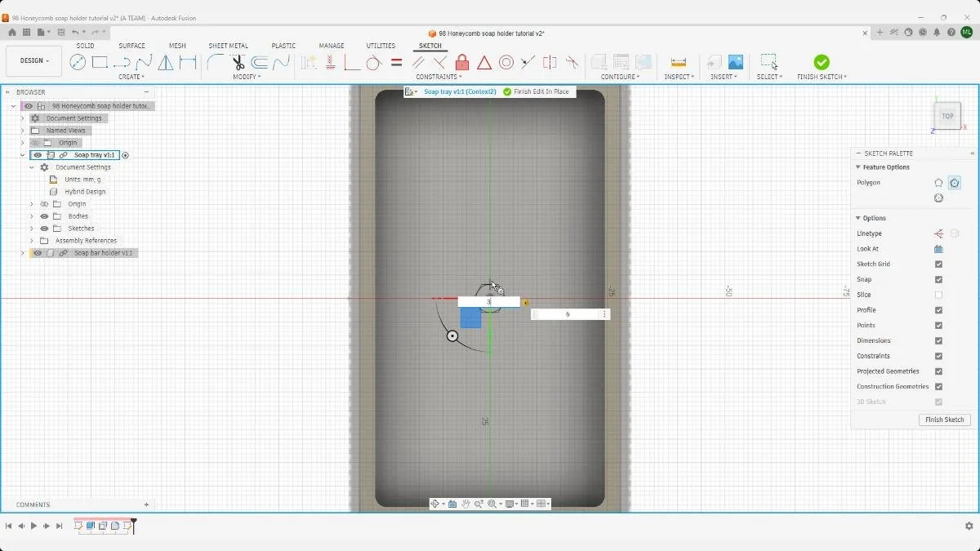Click the ViewCube TOP face
This screenshot has width=980, height=551.
pyautogui.click(x=947, y=116)
